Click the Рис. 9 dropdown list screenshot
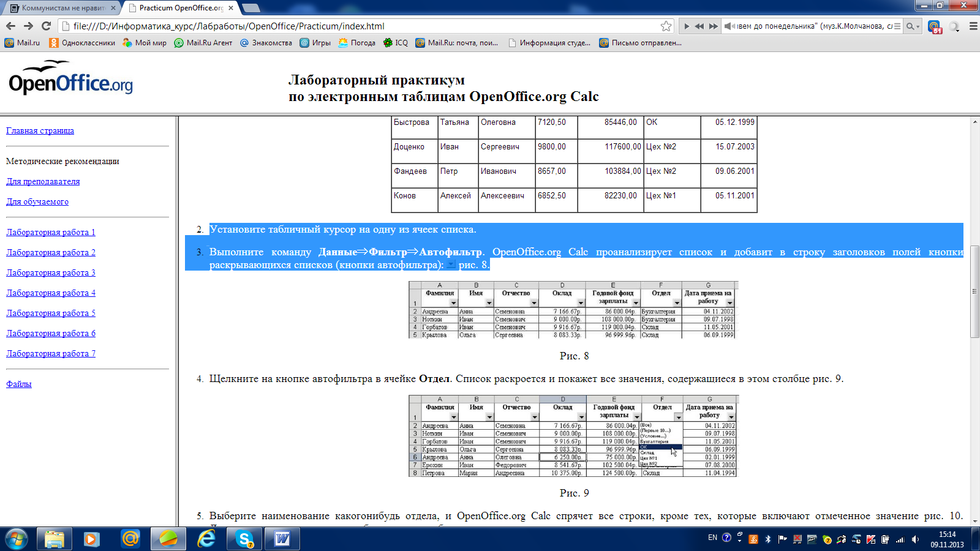 click(573, 436)
